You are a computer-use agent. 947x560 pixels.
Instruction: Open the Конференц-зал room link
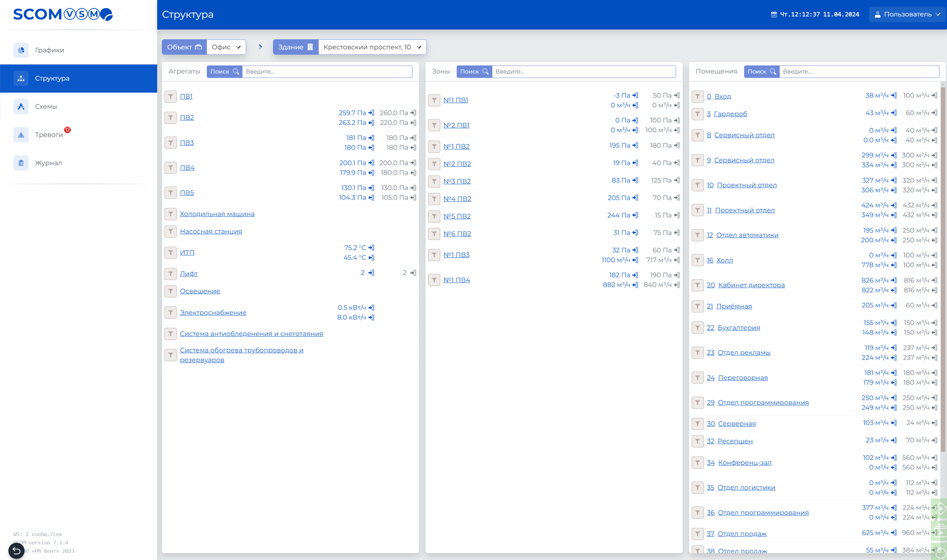click(744, 462)
